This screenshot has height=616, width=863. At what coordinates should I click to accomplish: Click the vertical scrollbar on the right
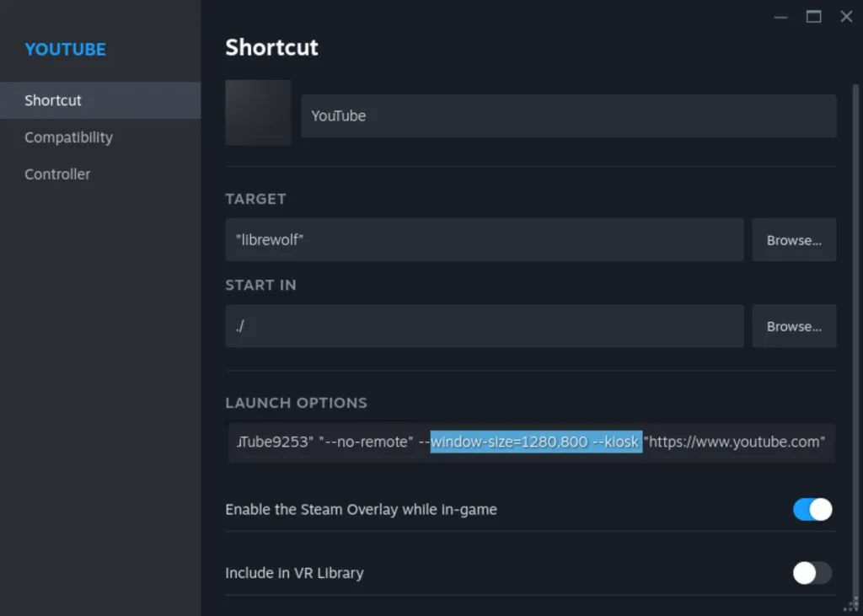(855, 341)
